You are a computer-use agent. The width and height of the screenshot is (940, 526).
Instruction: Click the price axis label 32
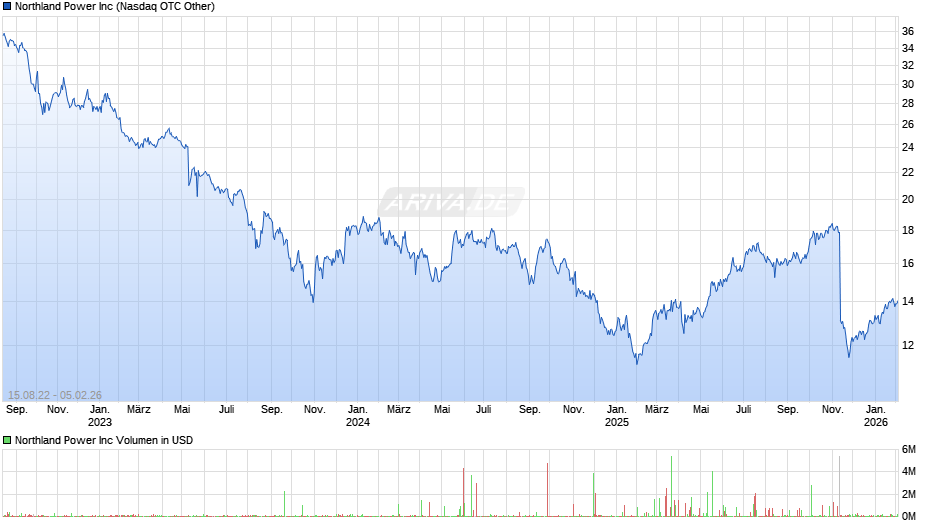coord(908,65)
